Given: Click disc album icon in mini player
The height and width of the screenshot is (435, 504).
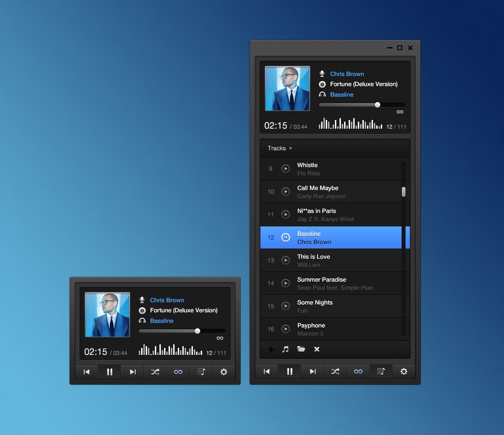Looking at the screenshot, I should pyautogui.click(x=142, y=310).
